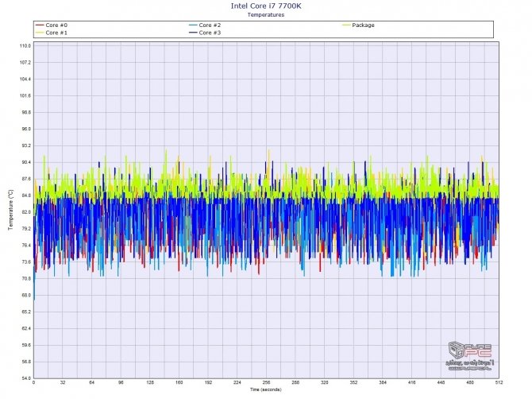
Task: Click the dark blue Core #3 legend line
Action: tap(193, 33)
